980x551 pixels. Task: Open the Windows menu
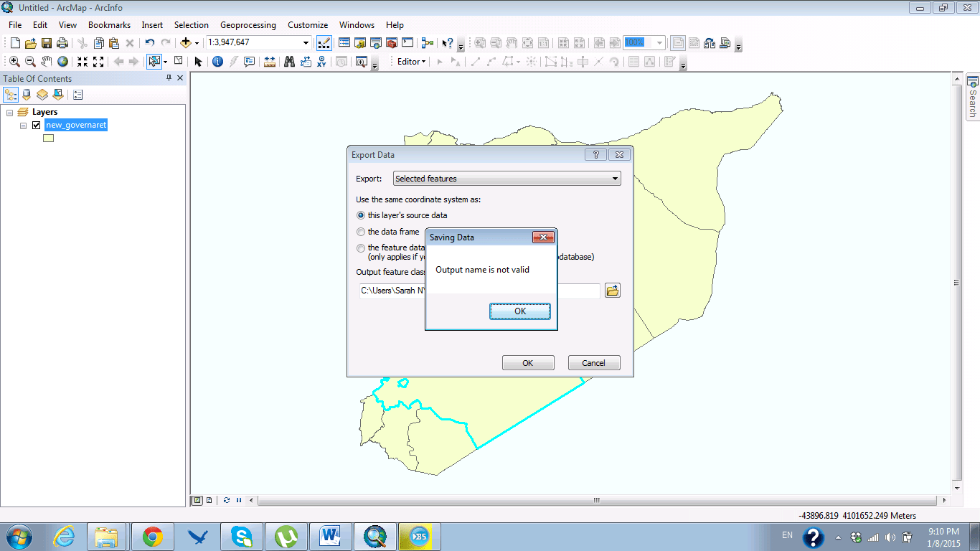[357, 25]
